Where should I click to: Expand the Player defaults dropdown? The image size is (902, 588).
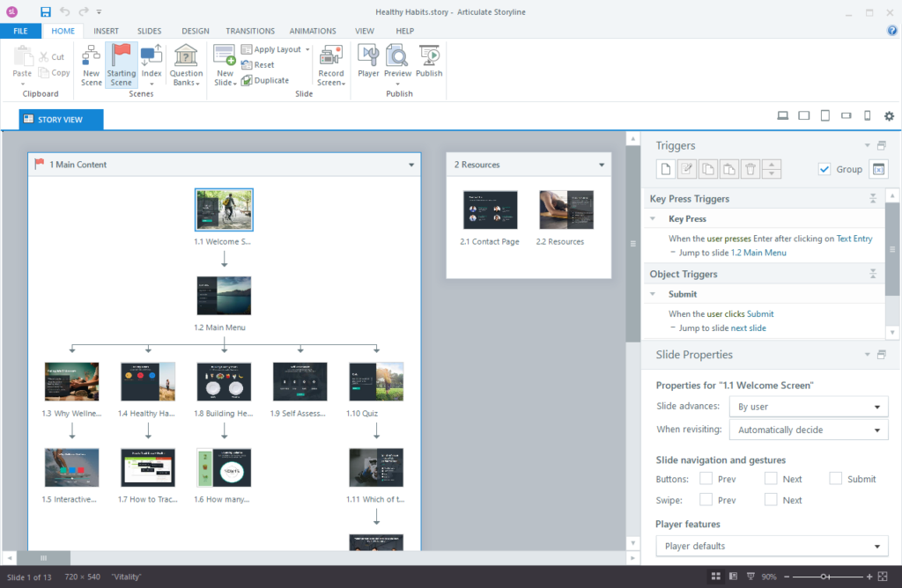tap(772, 546)
